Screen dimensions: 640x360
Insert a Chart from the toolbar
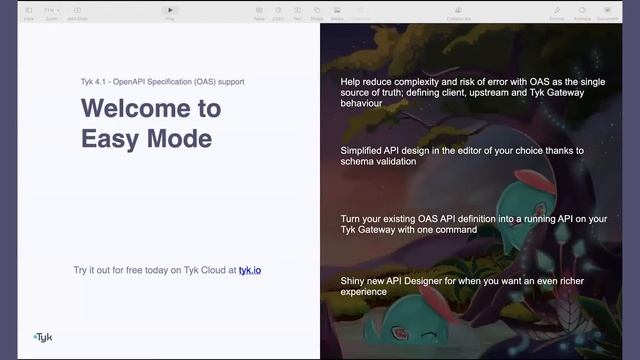278,13
